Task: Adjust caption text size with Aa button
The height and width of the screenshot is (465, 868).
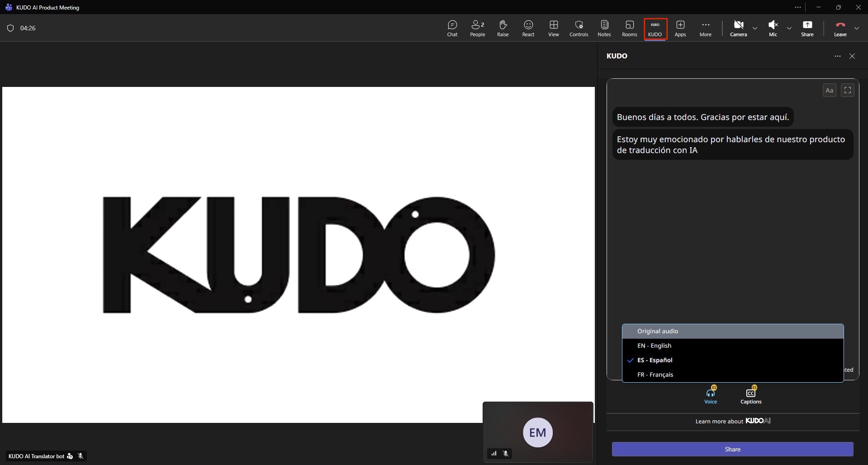Action: coord(830,90)
